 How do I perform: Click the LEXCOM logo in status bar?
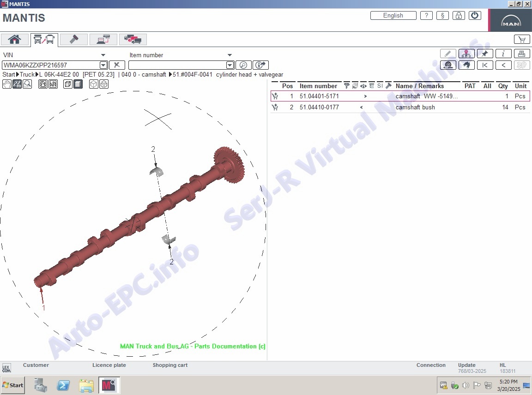[6, 368]
